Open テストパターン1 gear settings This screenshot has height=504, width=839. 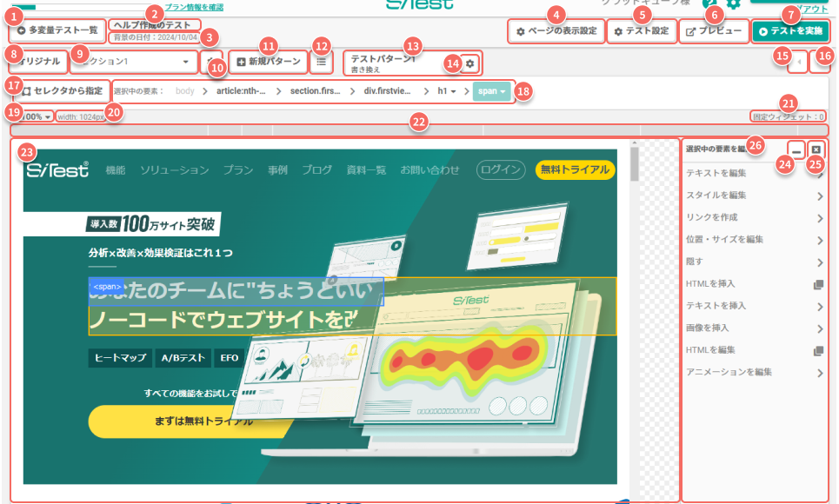tap(469, 63)
